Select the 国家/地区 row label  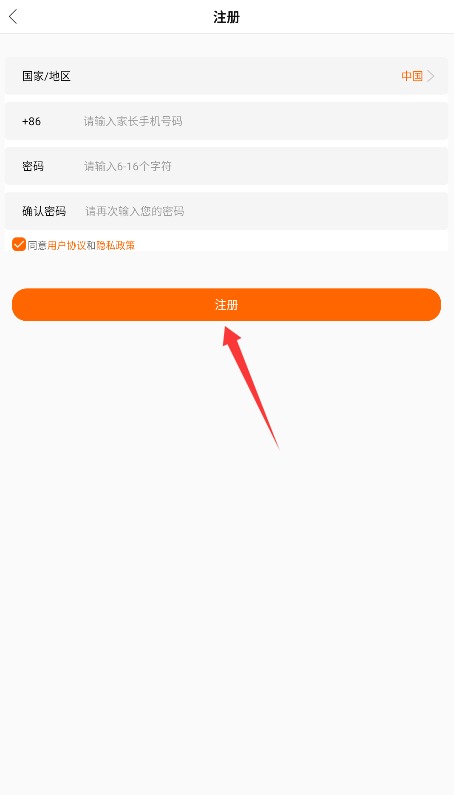[x=46, y=76]
